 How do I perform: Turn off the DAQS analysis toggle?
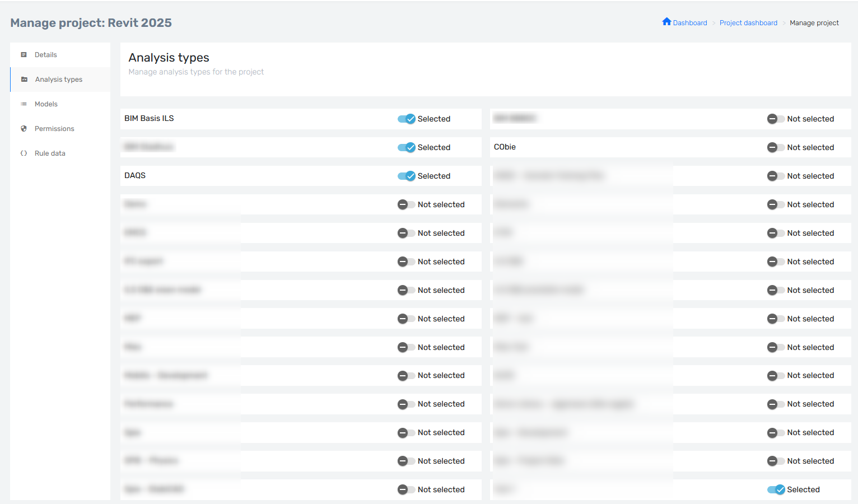[407, 176]
